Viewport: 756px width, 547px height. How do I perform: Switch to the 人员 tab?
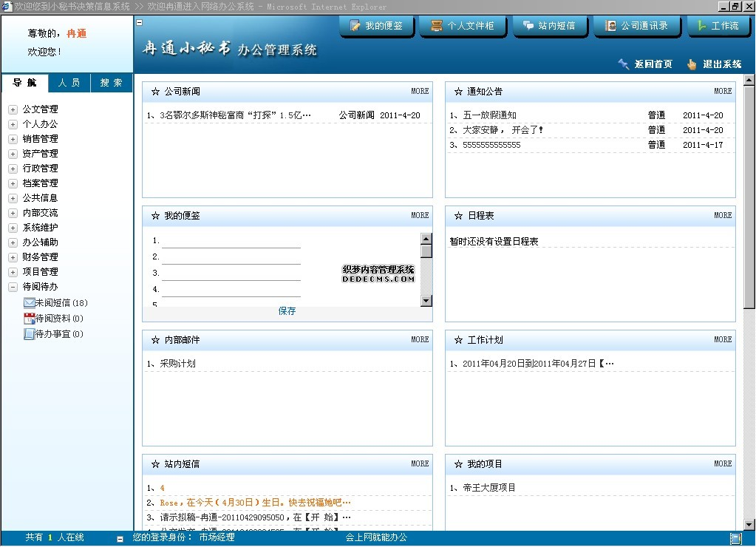[69, 83]
